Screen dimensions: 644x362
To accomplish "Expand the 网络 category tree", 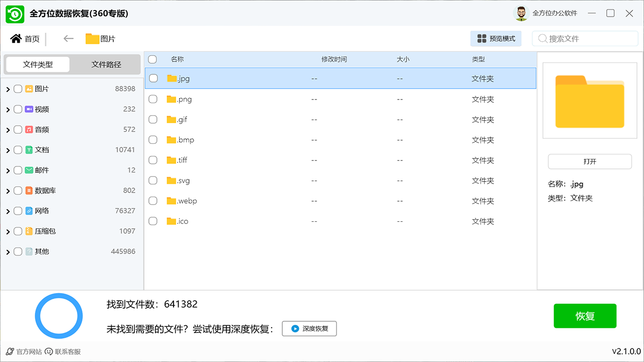I will (x=8, y=211).
